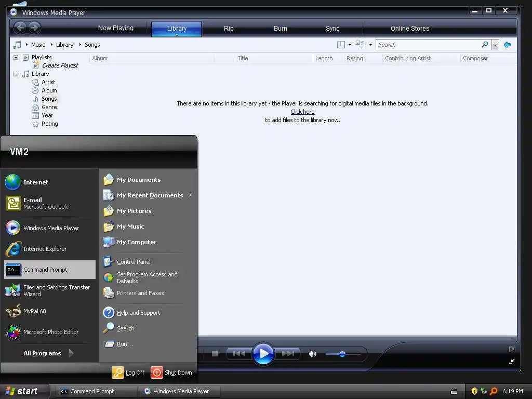This screenshot has height=399, width=532.
Task: Open Control Panel
Action: 148,262
